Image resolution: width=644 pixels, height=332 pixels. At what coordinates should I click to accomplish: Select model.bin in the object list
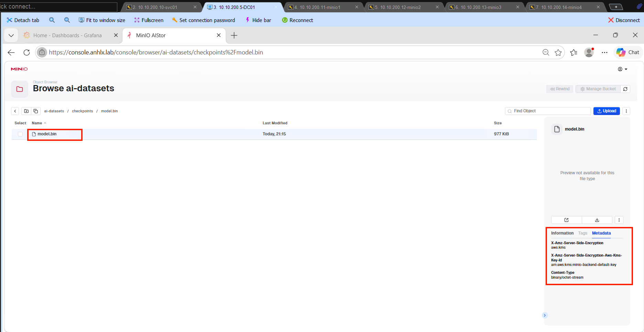coord(47,134)
